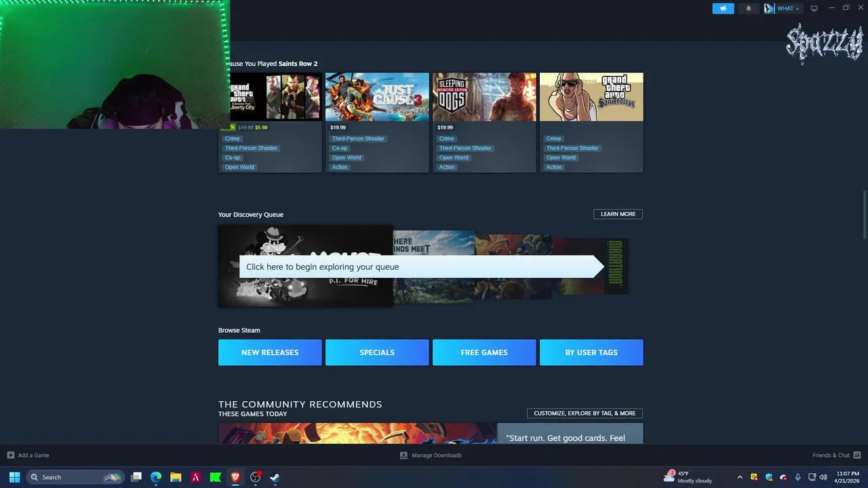Viewport: 868px width, 488px height.
Task: Open the volume speaker tray icon
Action: [823, 477]
